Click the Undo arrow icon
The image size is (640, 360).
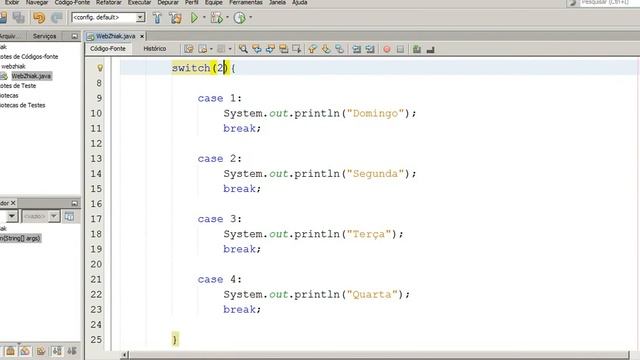click(x=39, y=18)
